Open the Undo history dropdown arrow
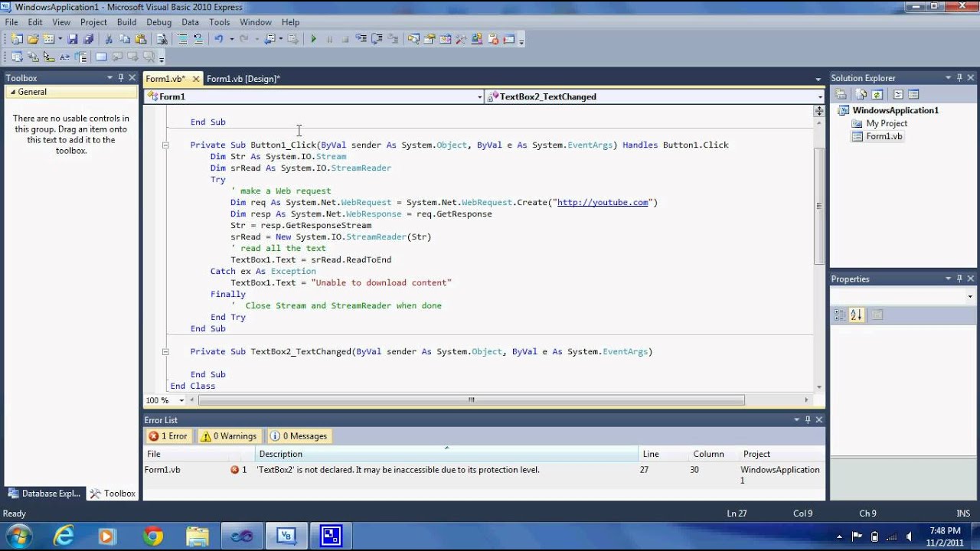Screen dimensions: 980x551 [x=231, y=39]
